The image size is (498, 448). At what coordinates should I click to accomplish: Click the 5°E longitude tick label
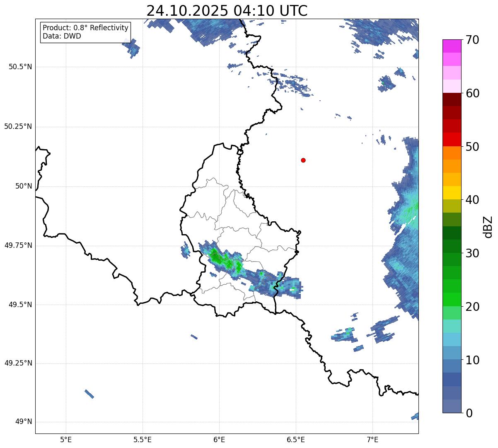click(x=66, y=440)
